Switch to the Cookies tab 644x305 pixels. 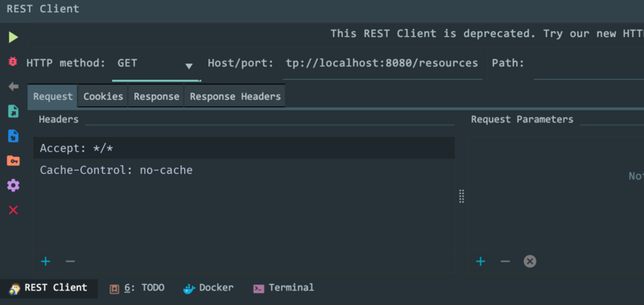[103, 97]
